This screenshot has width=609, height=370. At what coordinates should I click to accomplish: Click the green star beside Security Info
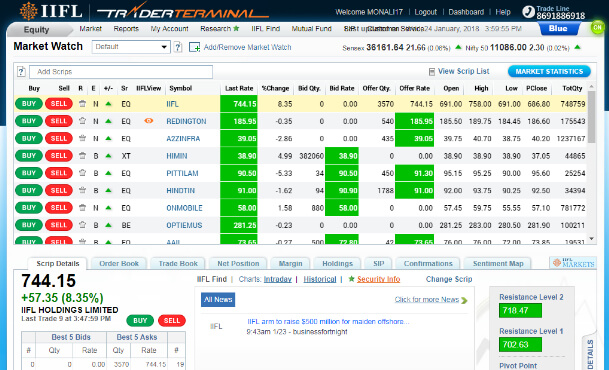tap(351, 279)
